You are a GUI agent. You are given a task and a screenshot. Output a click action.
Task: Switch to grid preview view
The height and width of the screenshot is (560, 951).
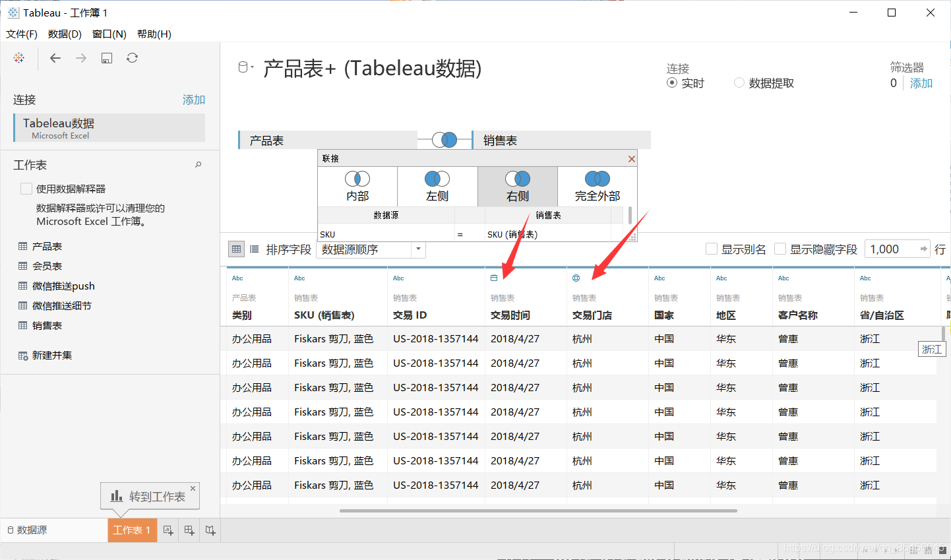pos(237,249)
